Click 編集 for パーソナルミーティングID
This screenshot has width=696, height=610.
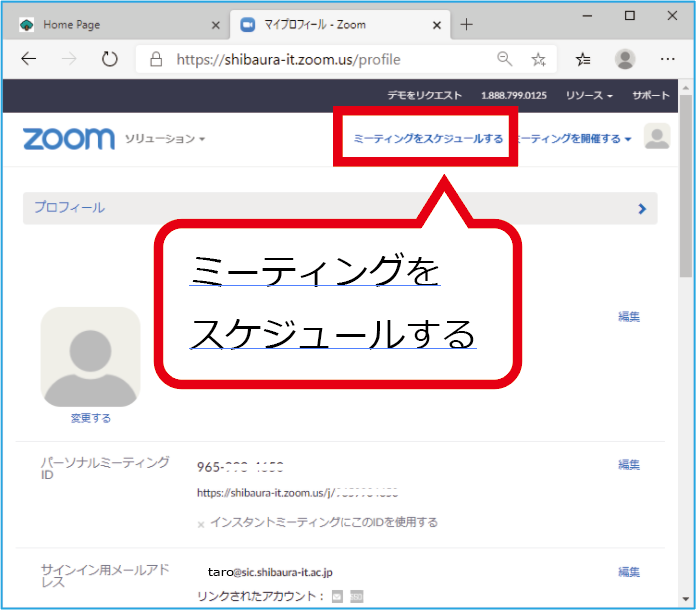point(629,465)
